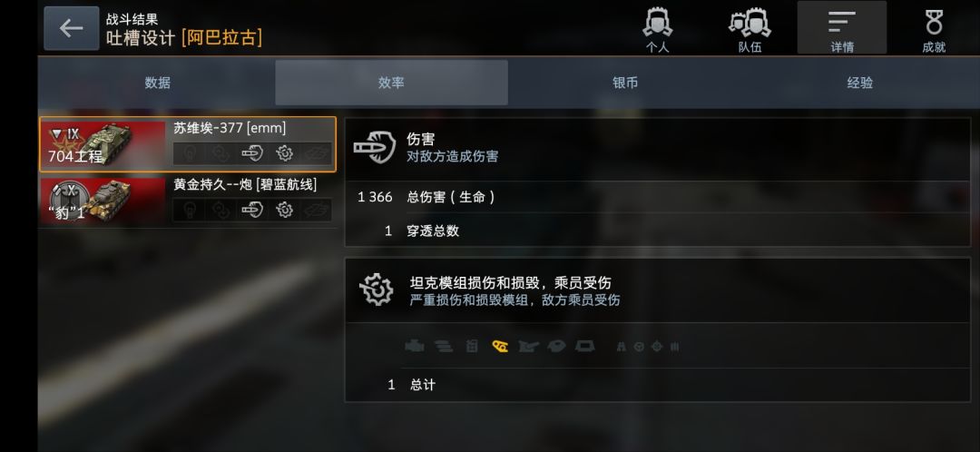This screenshot has height=452, width=980.
Task: Click the shell damage icon beside 伤害
Action: point(374,147)
